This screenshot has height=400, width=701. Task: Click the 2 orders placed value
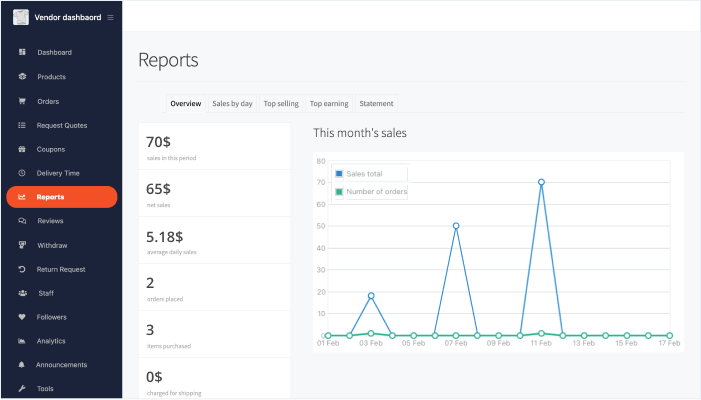coord(150,283)
